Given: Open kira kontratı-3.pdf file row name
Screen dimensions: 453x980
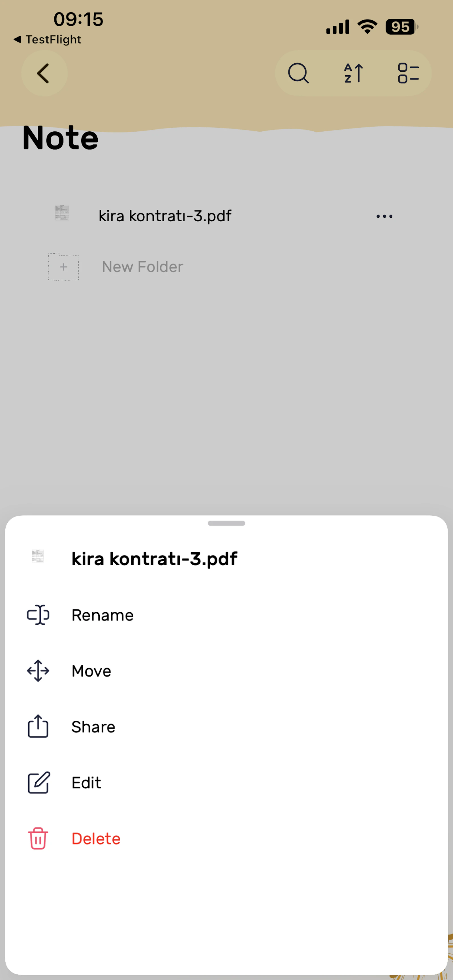Looking at the screenshot, I should [x=165, y=216].
